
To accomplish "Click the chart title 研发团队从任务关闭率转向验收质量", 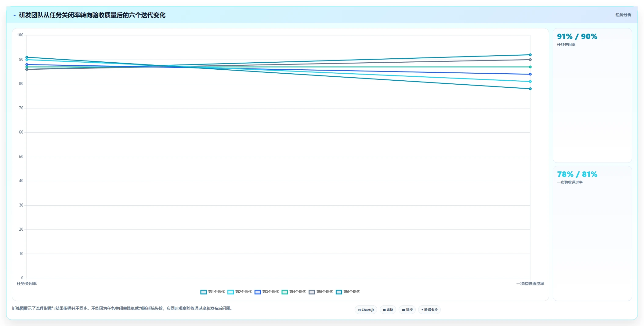I will pyautogui.click(x=92, y=15).
